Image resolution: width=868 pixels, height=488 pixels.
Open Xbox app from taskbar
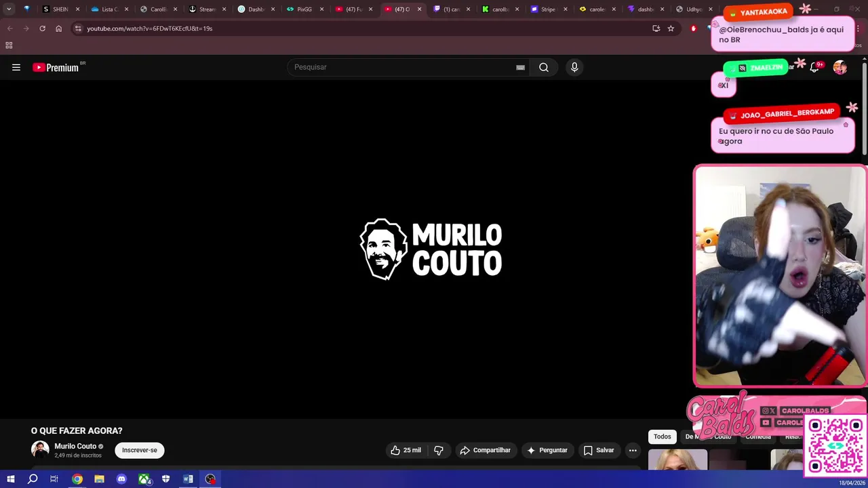pyautogui.click(x=144, y=479)
